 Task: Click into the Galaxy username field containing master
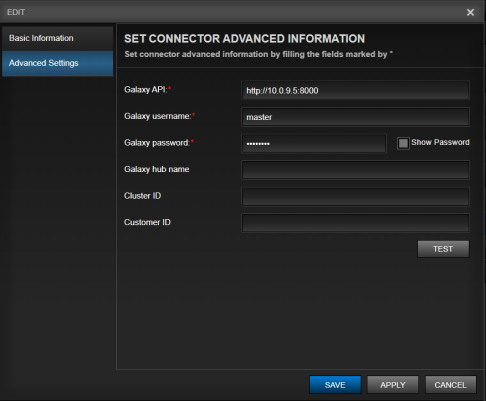coord(355,117)
